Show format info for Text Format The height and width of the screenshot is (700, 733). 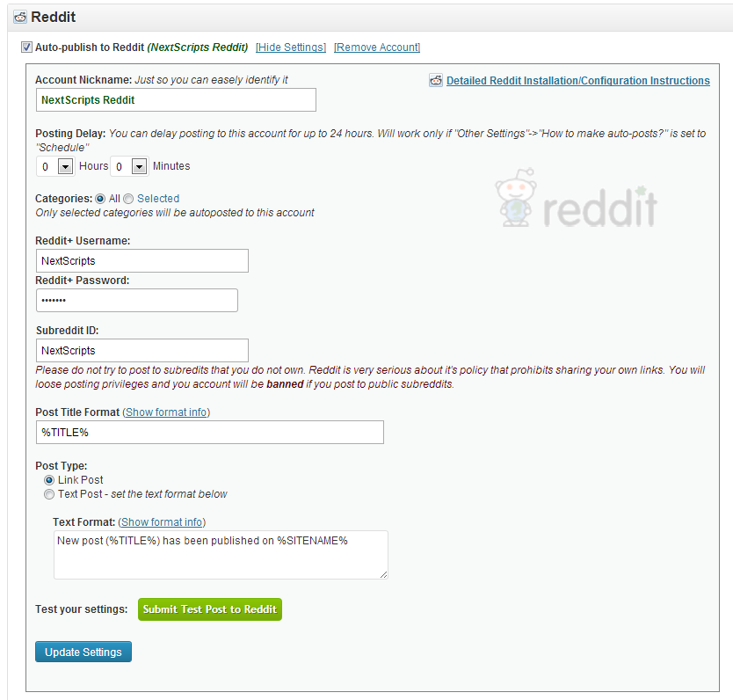(x=162, y=521)
